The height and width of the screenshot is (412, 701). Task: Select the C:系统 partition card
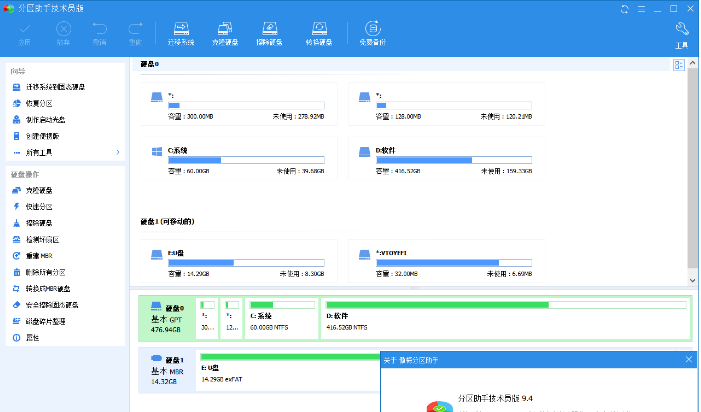[x=239, y=159]
